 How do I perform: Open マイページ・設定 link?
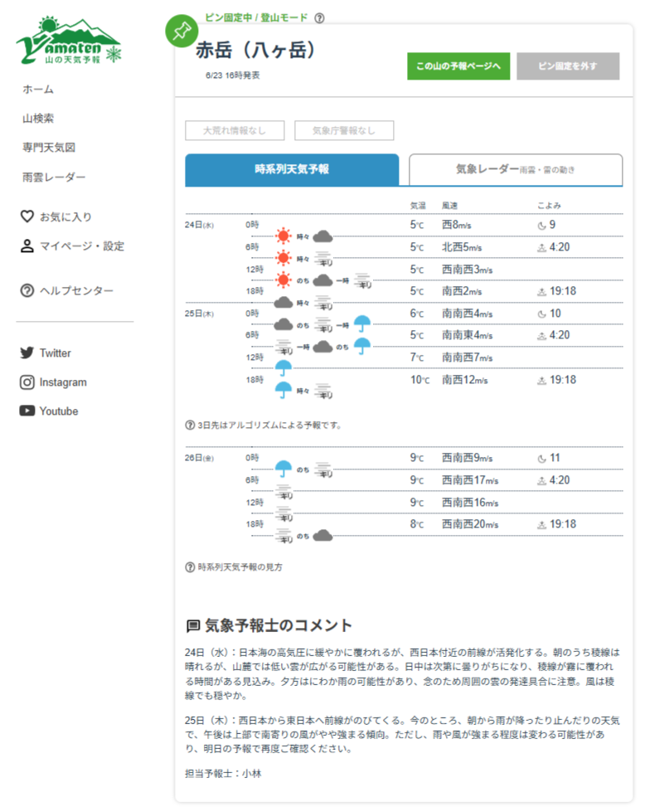click(82, 246)
